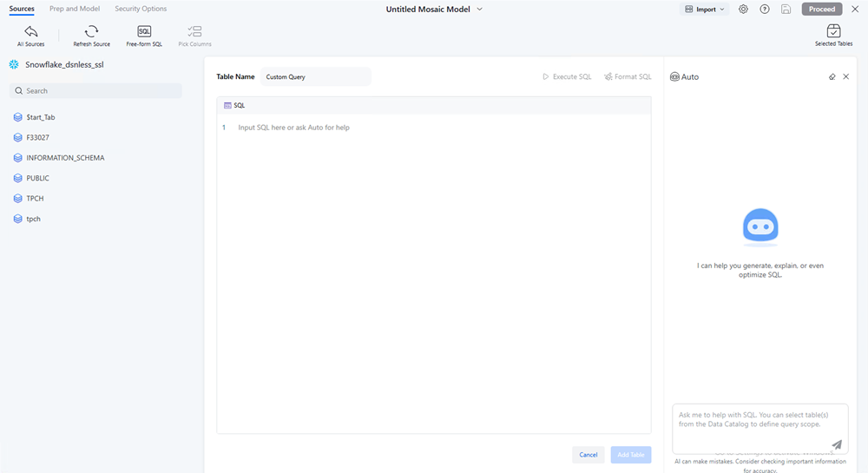868x473 pixels.
Task: Click the Table Name input field
Action: click(315, 76)
